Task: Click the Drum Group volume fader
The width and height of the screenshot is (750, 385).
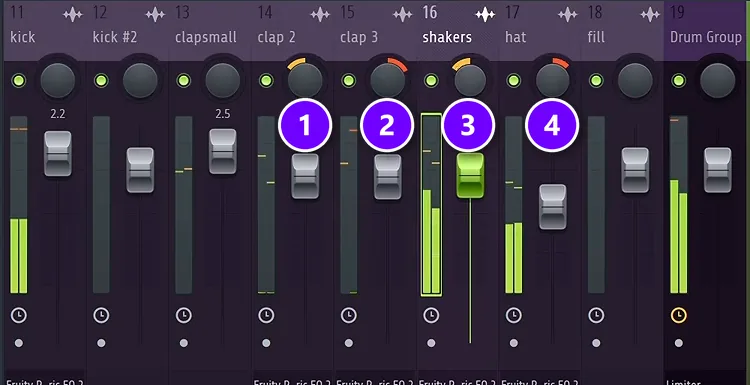Action: pyautogui.click(x=717, y=170)
